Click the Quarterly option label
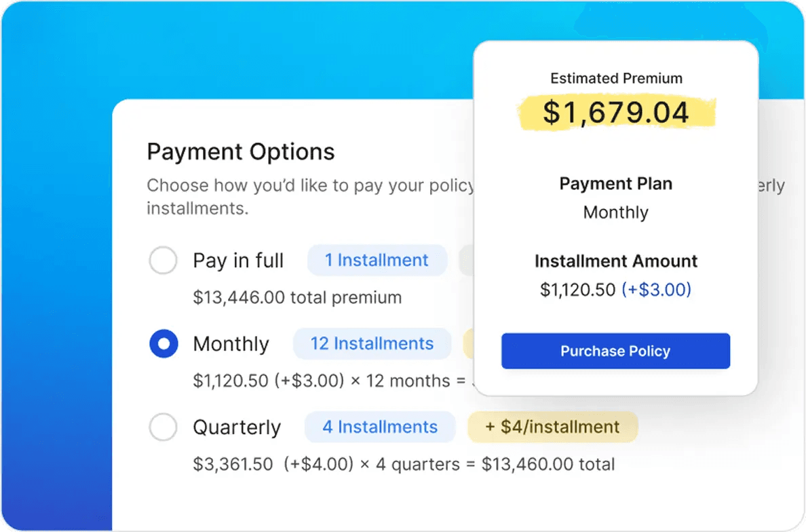Screen dimensions: 806x532 coord(237,427)
